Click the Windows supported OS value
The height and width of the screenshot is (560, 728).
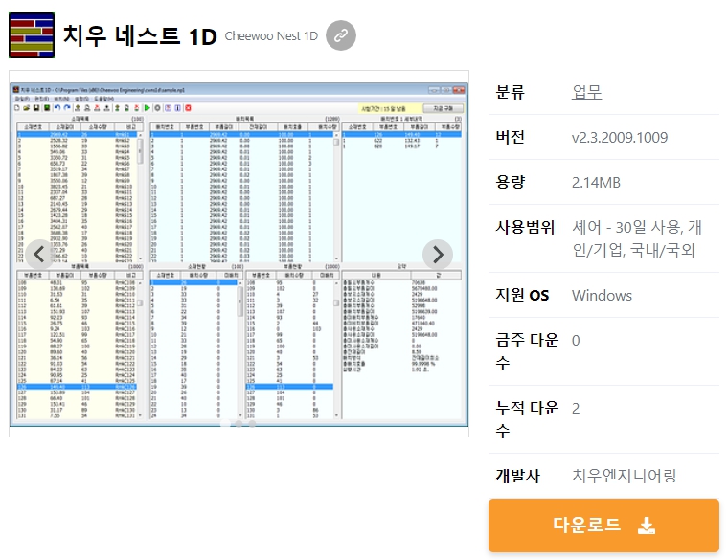[x=602, y=295]
